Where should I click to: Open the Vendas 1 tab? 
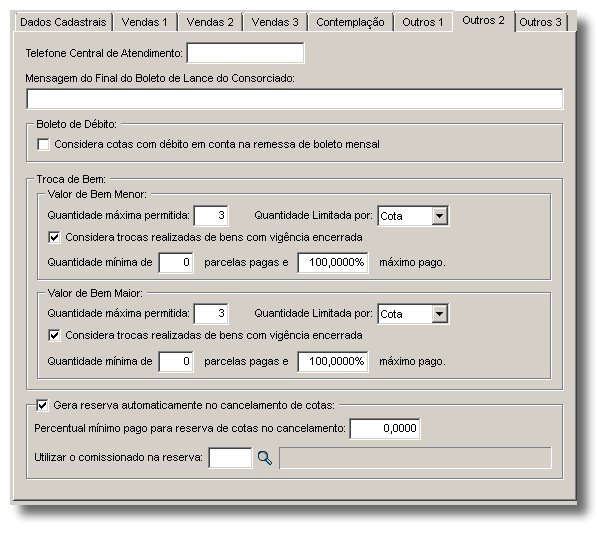[x=145, y=22]
